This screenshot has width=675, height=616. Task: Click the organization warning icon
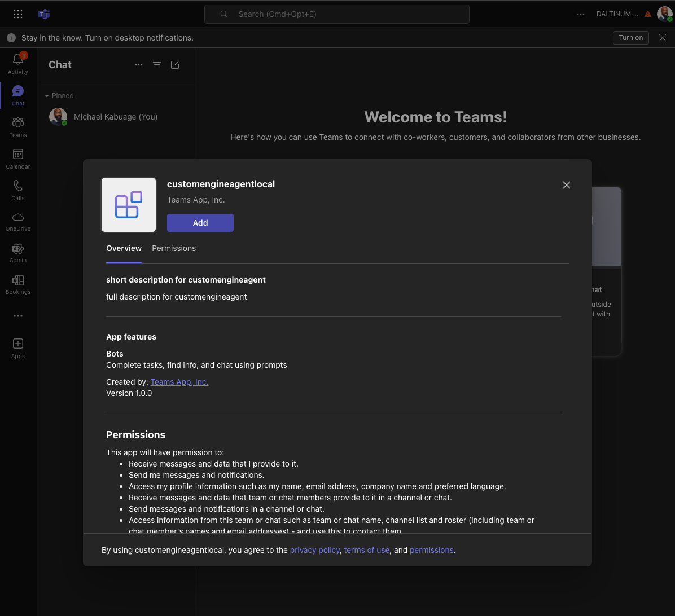[648, 14]
